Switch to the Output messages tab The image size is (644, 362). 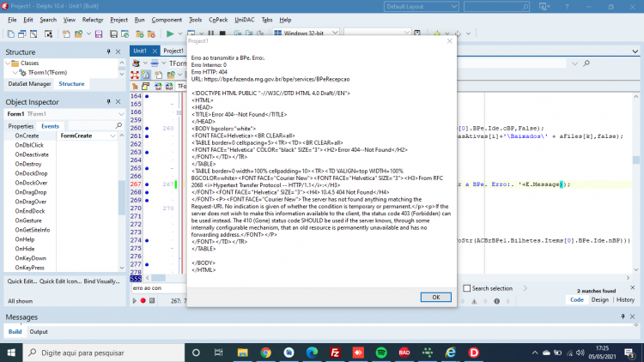pyautogui.click(x=39, y=332)
